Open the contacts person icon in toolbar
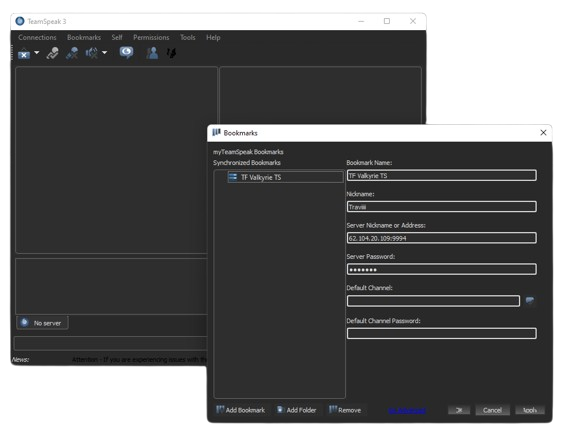This screenshot has height=442, width=564. (152, 53)
